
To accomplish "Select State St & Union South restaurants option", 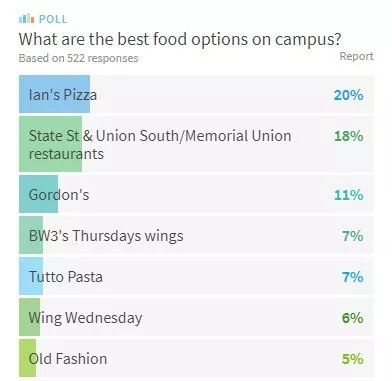I will tap(196, 144).
